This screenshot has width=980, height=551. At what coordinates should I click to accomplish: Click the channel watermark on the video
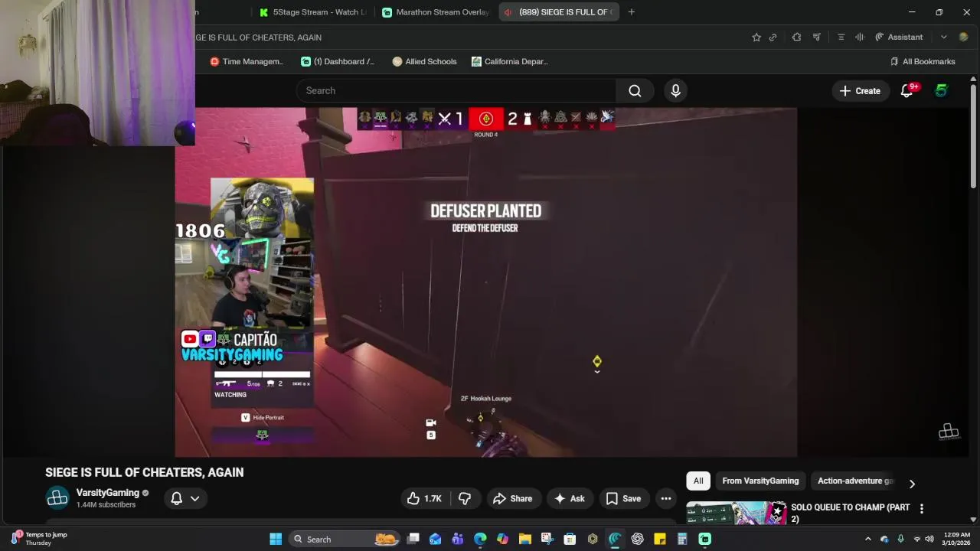coord(948,432)
